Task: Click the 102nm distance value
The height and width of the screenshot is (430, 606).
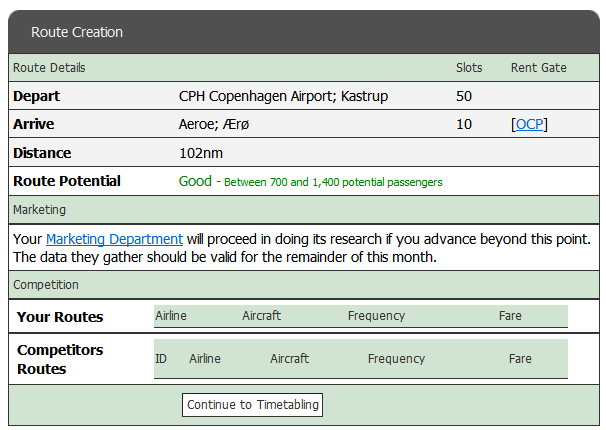Action: pos(200,153)
